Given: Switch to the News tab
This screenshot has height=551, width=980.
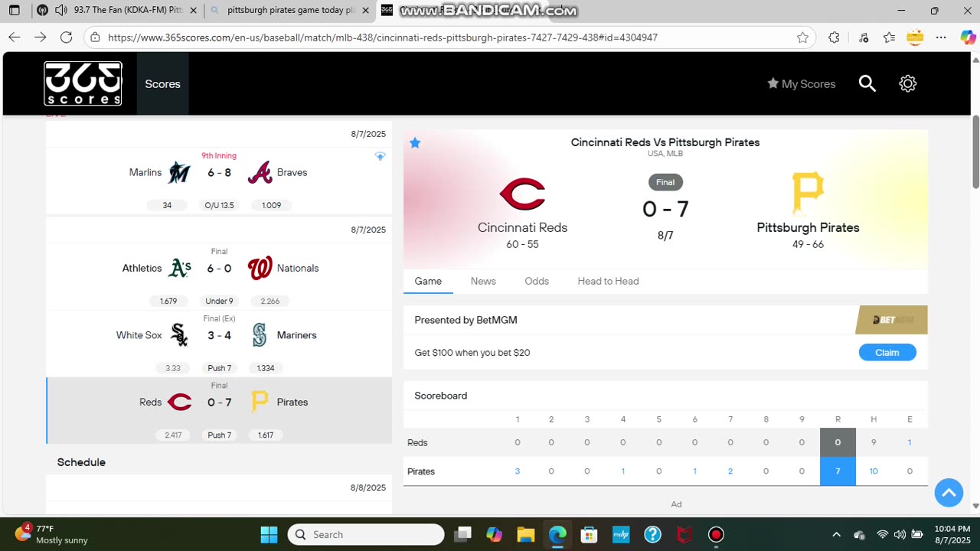Looking at the screenshot, I should [483, 281].
